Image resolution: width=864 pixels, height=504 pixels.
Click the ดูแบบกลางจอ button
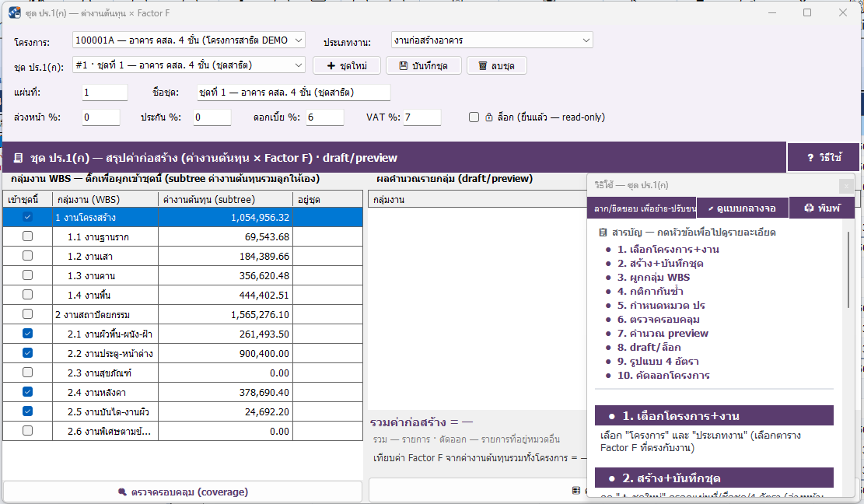[x=742, y=208]
